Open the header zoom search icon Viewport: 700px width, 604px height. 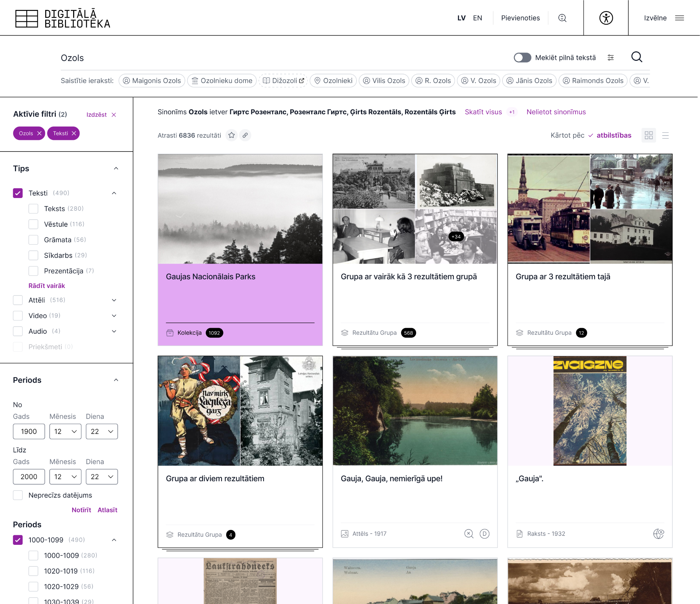[562, 18]
